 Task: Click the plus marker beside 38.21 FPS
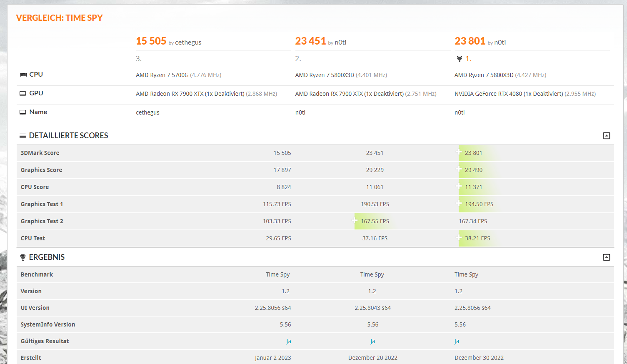tap(459, 237)
